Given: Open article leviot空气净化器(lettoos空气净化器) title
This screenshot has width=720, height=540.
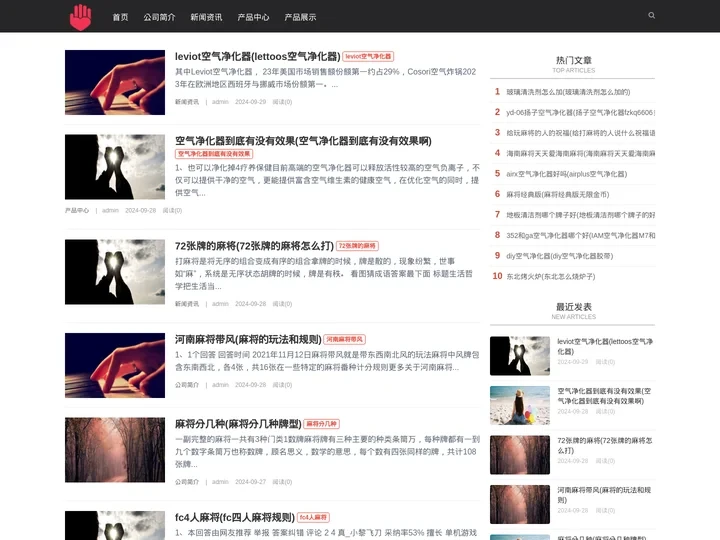Looking at the screenshot, I should [258, 56].
